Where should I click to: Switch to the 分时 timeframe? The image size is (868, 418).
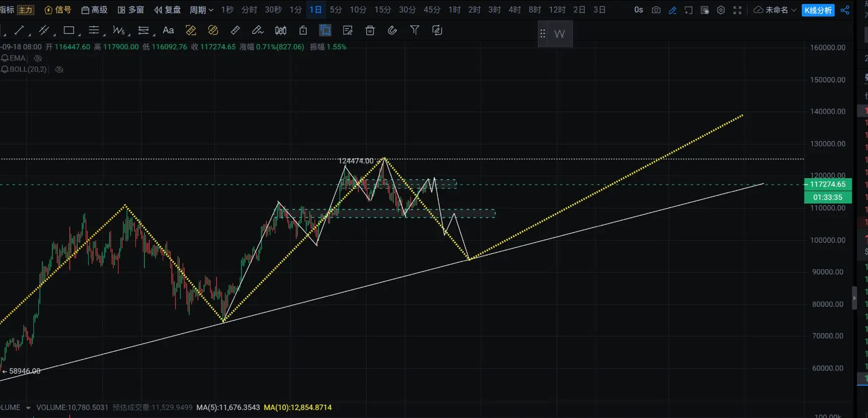(249, 10)
